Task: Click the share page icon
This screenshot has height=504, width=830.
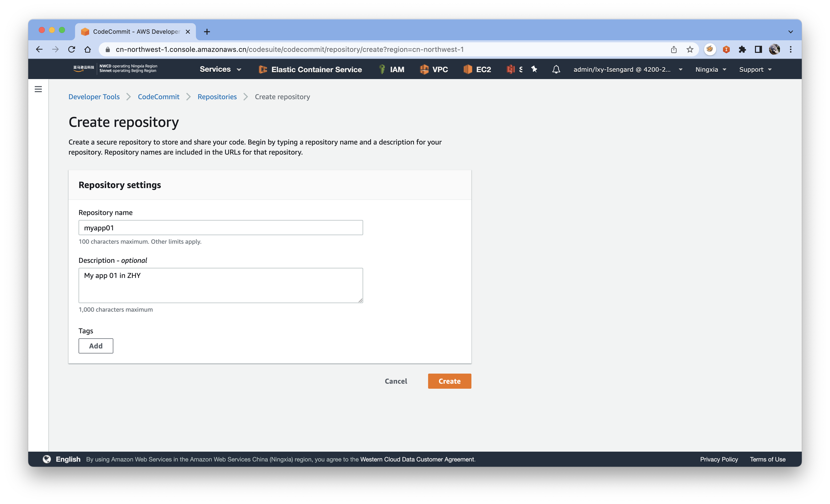Action: pyautogui.click(x=673, y=50)
